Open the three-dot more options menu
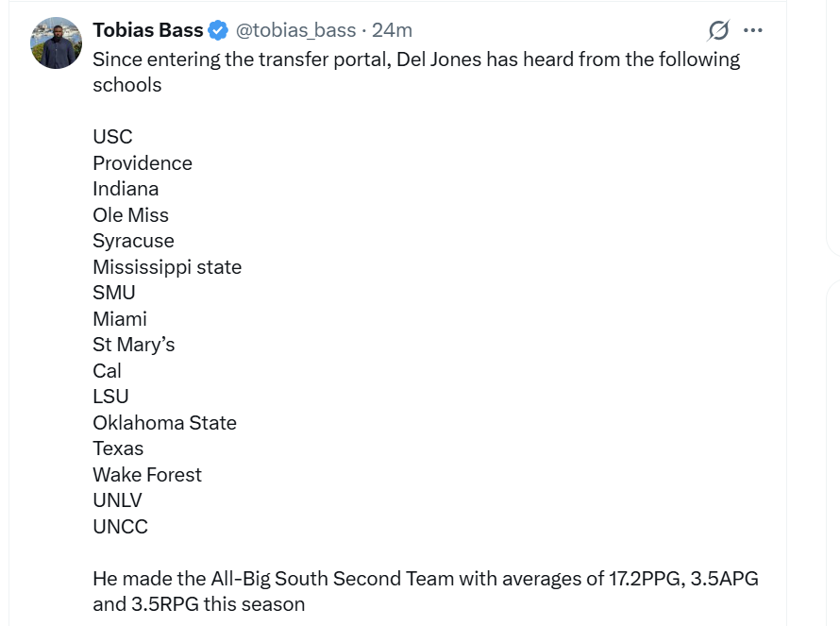Viewport: 840px width, 626px height. 753,30
